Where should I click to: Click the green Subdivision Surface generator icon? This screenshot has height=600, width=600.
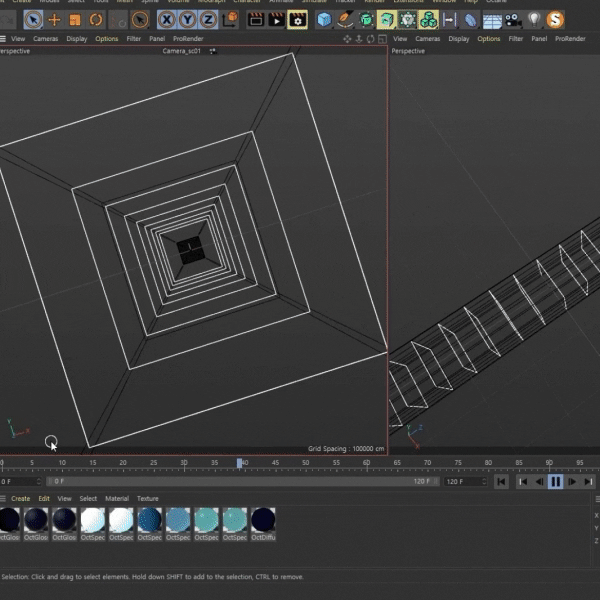click(366, 20)
